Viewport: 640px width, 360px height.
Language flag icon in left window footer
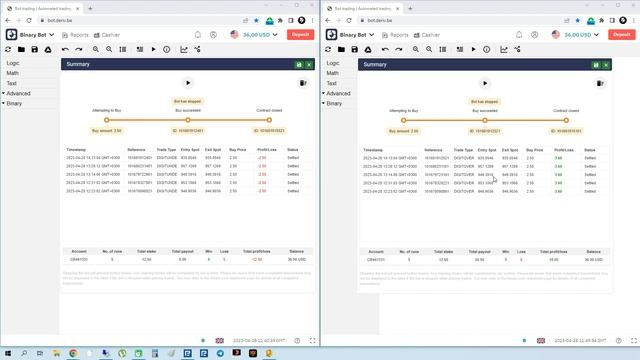(220, 340)
